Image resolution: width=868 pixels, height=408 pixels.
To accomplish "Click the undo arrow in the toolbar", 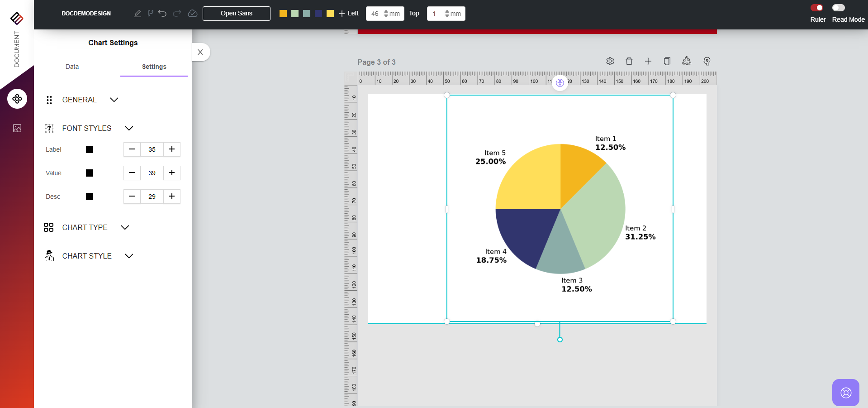I will click(x=162, y=14).
